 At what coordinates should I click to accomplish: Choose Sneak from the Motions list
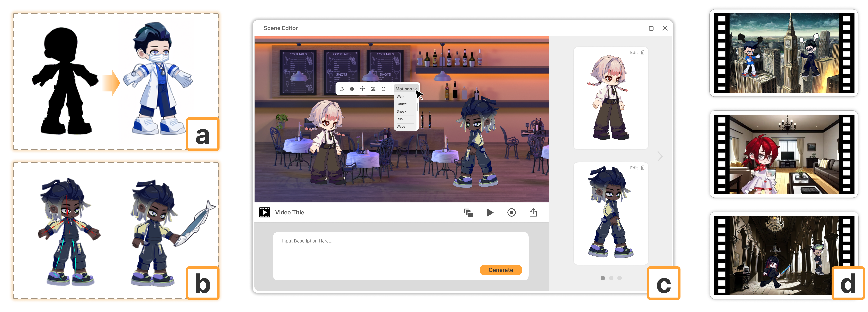[x=401, y=112]
